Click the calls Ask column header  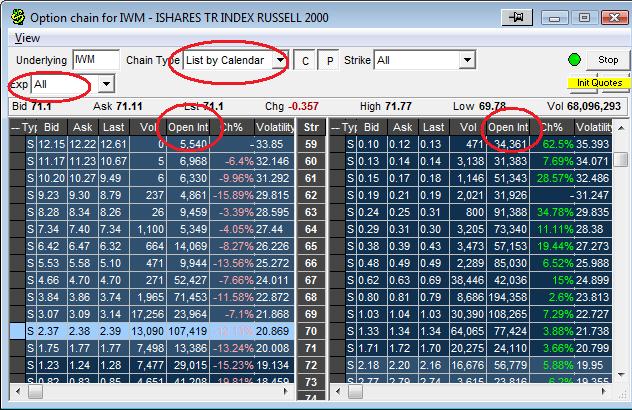coord(83,127)
